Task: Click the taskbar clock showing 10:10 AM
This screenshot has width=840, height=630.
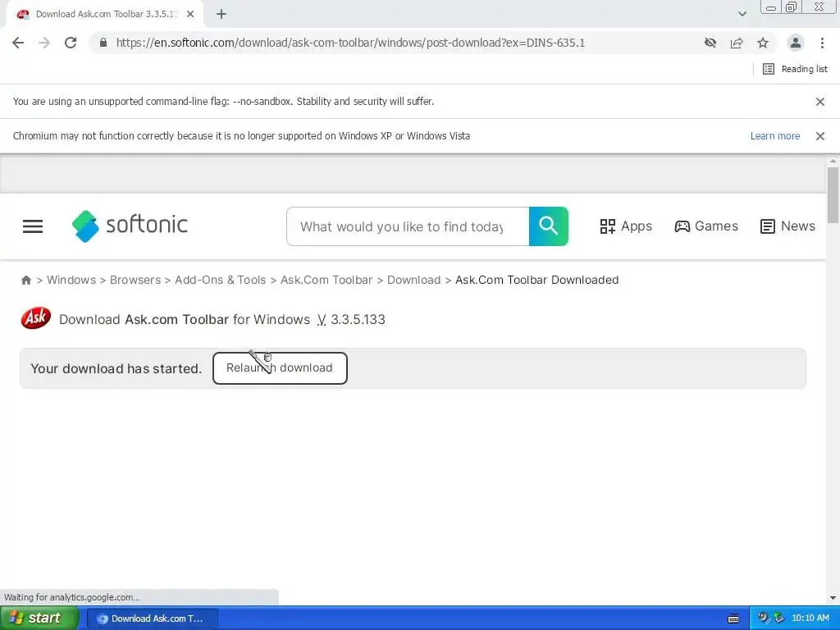Action: point(810,619)
